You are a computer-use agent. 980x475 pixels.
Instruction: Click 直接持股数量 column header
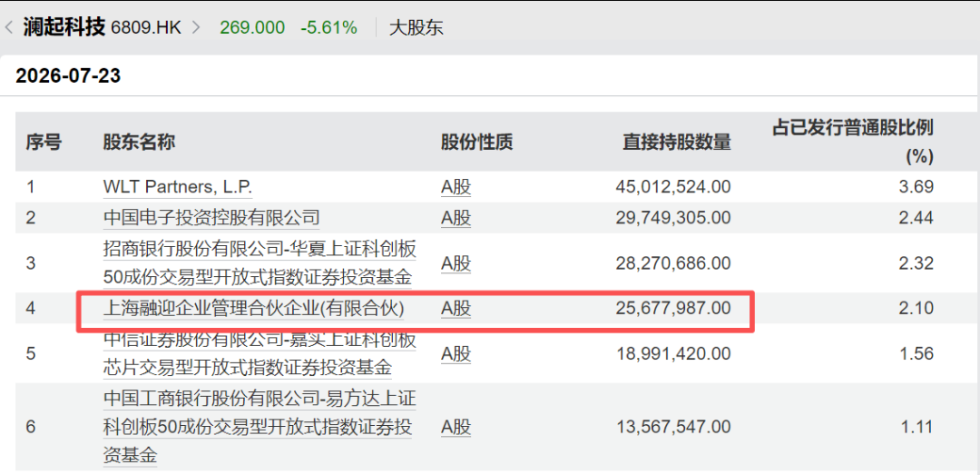pos(676,143)
